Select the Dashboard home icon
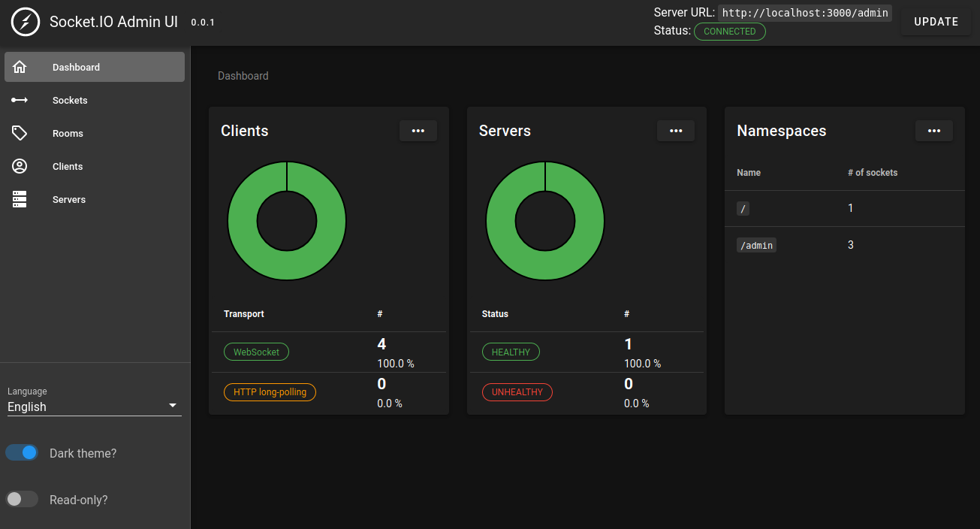980x529 pixels. pyautogui.click(x=20, y=67)
